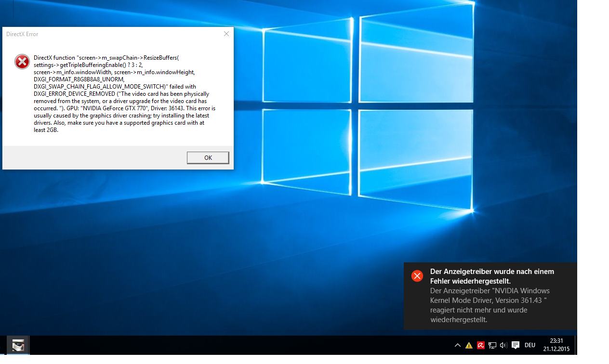Switch input language via DEU indicator
609x364 pixels.
click(x=530, y=345)
